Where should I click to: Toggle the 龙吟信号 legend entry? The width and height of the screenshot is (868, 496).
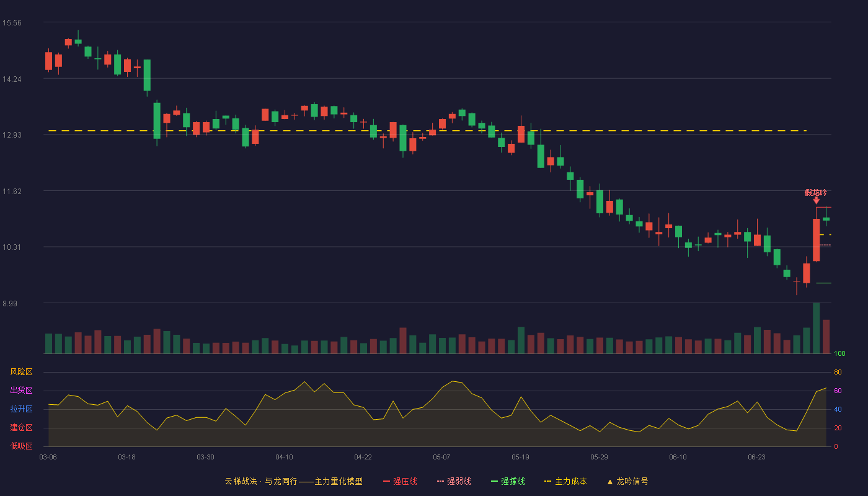tap(627, 481)
